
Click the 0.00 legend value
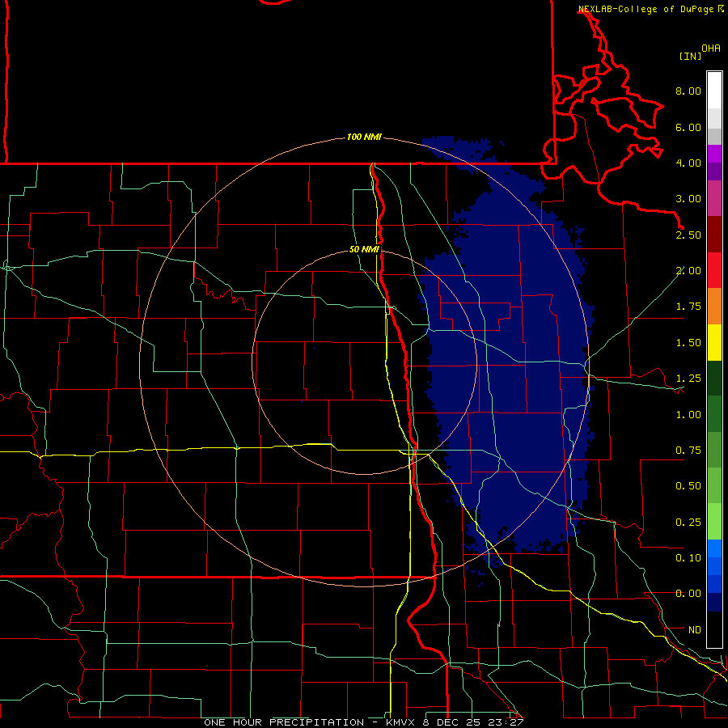[x=688, y=594]
